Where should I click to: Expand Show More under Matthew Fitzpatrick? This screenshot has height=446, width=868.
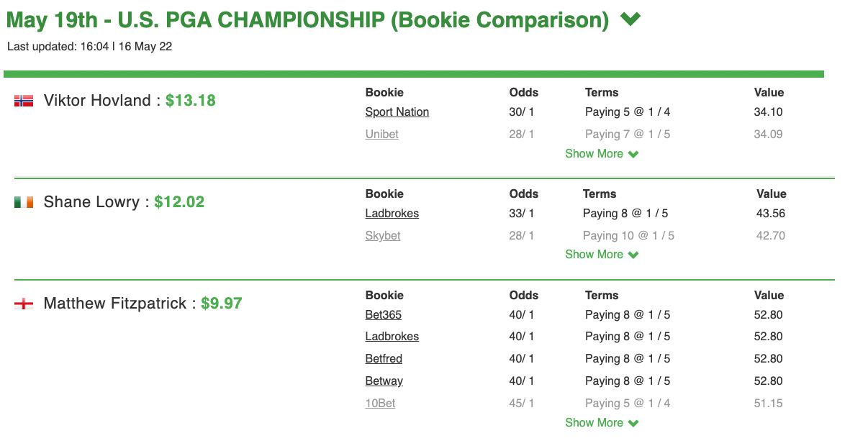click(602, 423)
